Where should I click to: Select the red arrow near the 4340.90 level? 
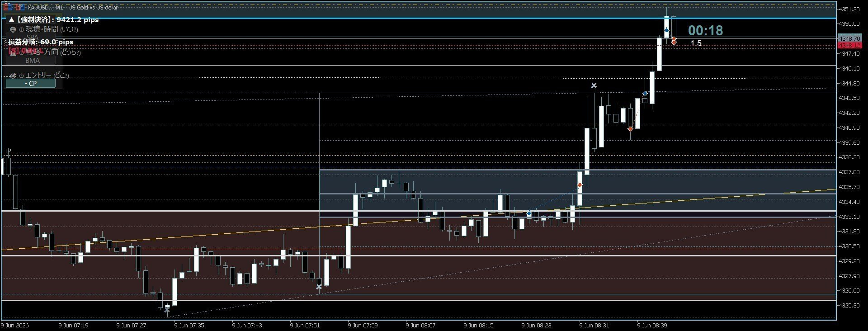pos(630,129)
